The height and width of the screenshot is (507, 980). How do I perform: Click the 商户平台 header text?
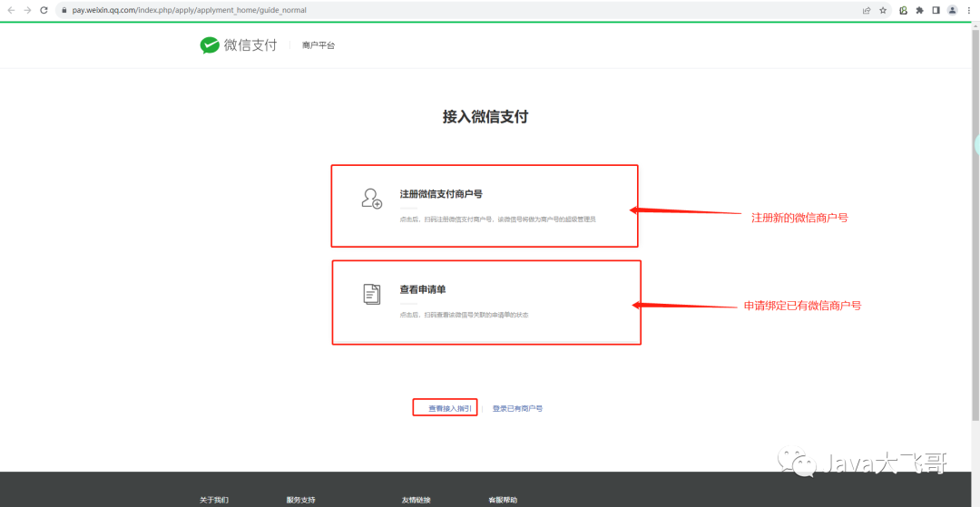(x=318, y=45)
